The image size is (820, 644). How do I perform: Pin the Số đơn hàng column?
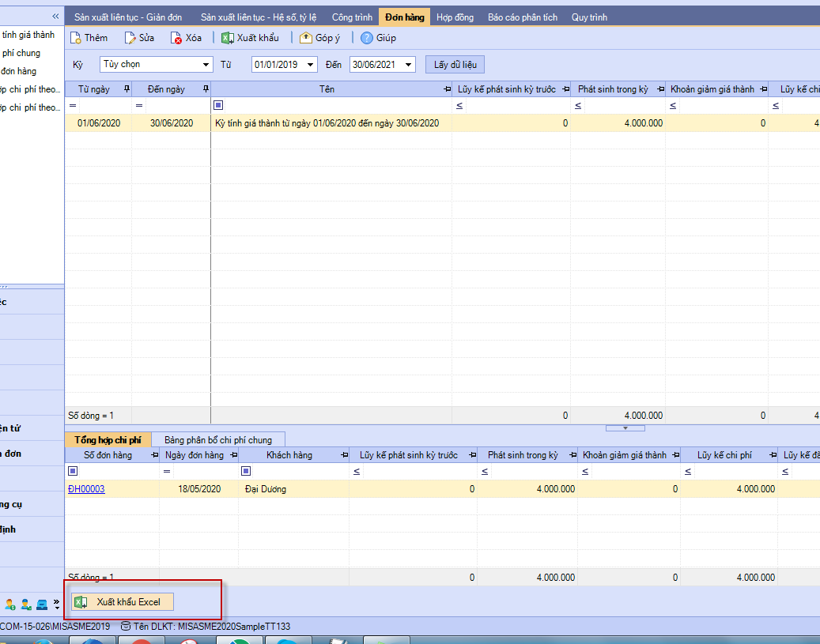pos(154,455)
